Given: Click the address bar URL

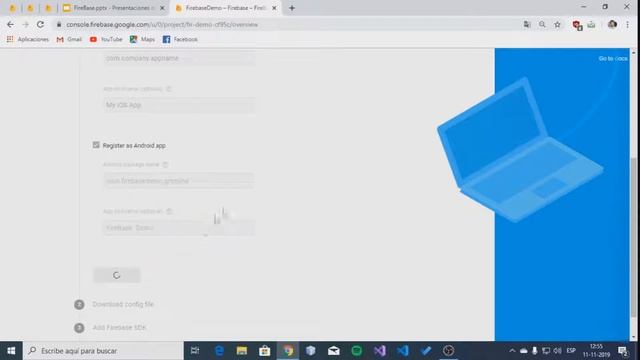Looking at the screenshot, I should (x=162, y=24).
